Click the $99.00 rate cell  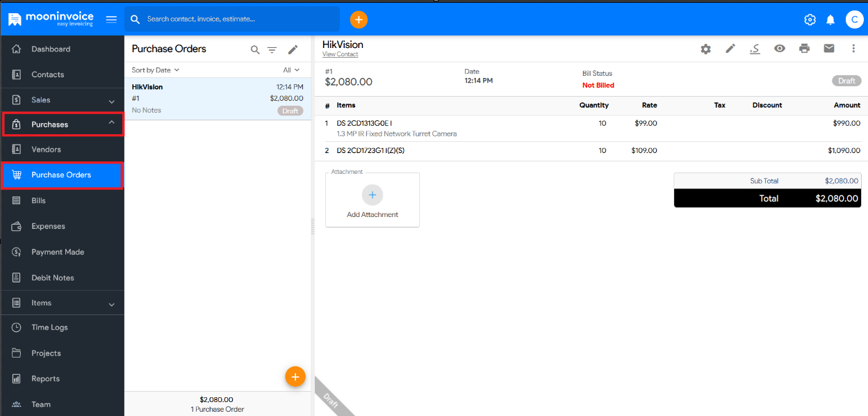coord(646,123)
